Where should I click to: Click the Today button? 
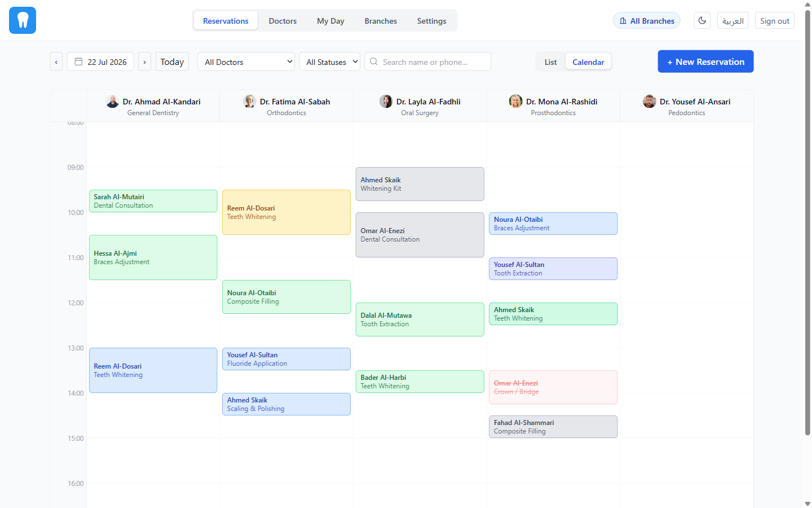[x=172, y=62]
